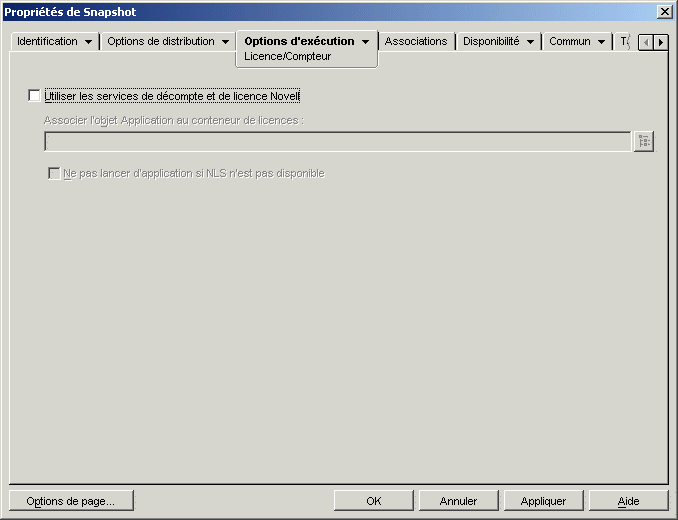Apply changes with Appliquer button
Image resolution: width=678 pixels, height=520 pixels.
pyautogui.click(x=543, y=501)
